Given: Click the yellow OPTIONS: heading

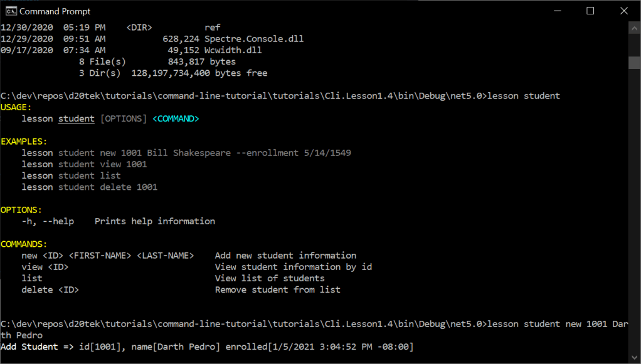Looking at the screenshot, I should (x=21, y=210).
